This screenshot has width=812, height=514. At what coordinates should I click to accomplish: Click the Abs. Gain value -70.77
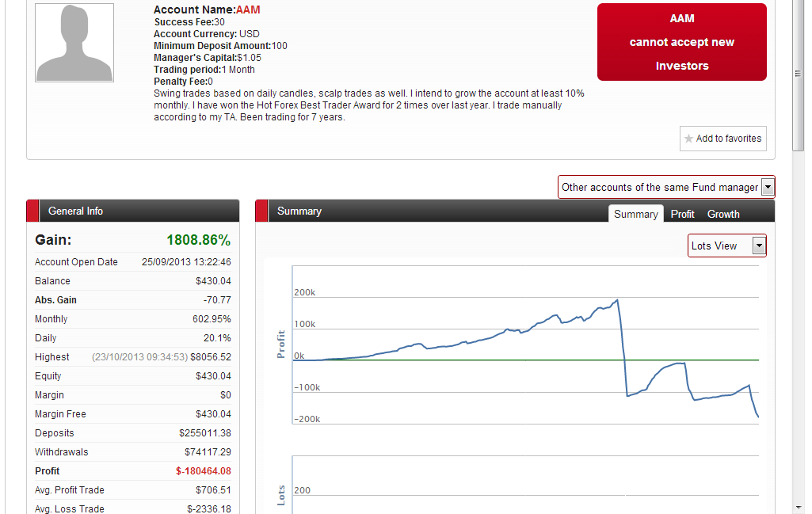tap(218, 300)
